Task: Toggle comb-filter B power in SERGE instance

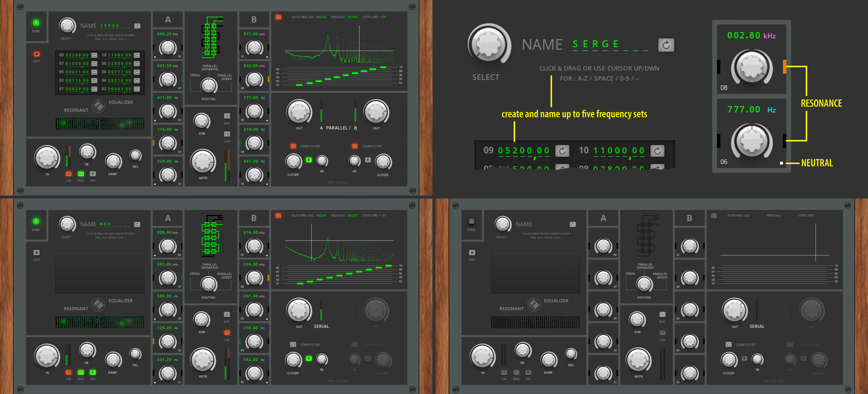Action: coord(354,146)
